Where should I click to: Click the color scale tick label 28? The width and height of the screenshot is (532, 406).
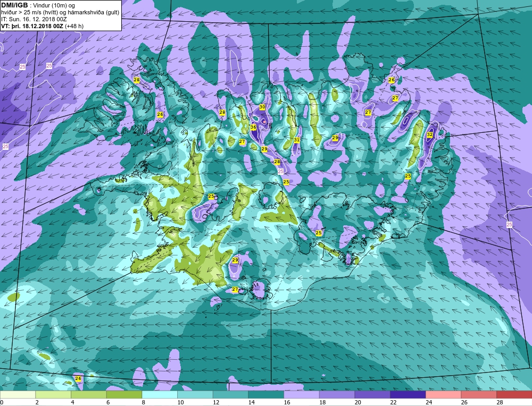click(500, 402)
